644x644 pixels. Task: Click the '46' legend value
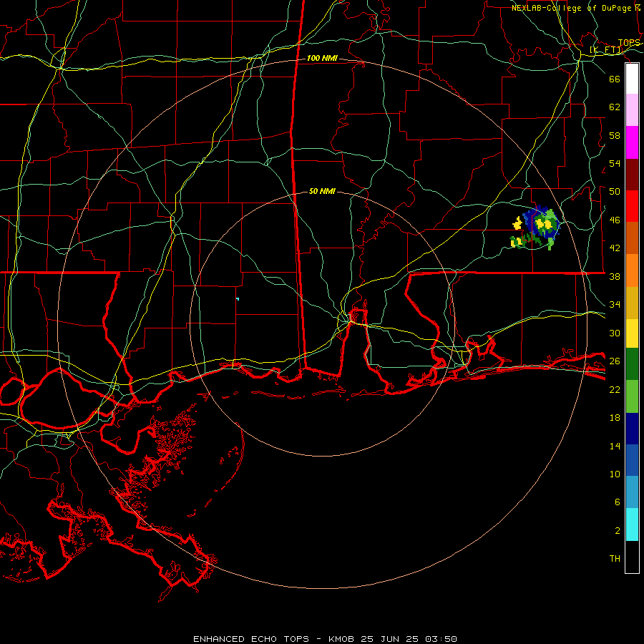(x=615, y=220)
